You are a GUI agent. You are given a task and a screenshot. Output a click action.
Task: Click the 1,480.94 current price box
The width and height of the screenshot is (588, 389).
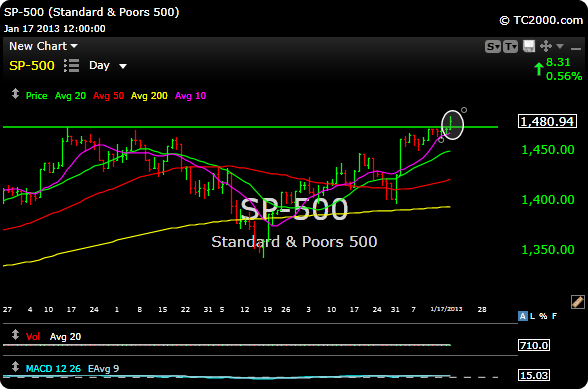point(547,122)
